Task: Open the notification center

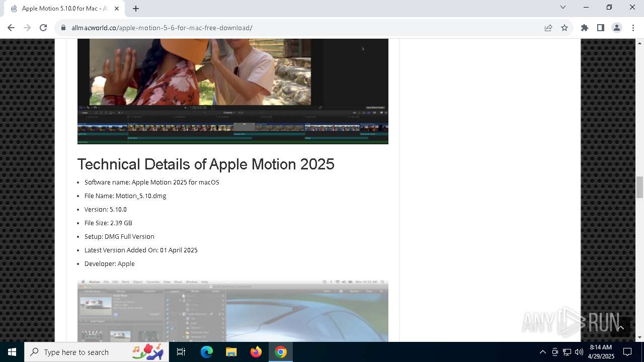Action: tap(627, 352)
